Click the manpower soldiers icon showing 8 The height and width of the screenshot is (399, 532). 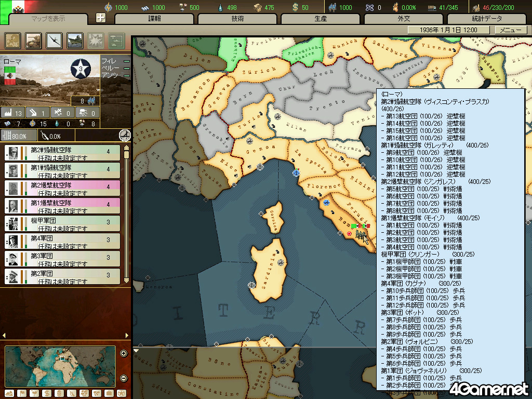91,101
